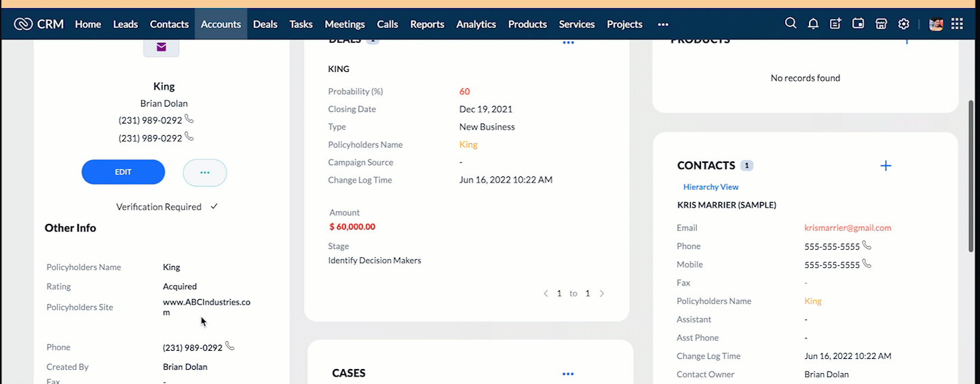Viewport: 980px width, 384px height.
Task: Expand more modules ellipsis in nav bar
Action: tap(663, 24)
